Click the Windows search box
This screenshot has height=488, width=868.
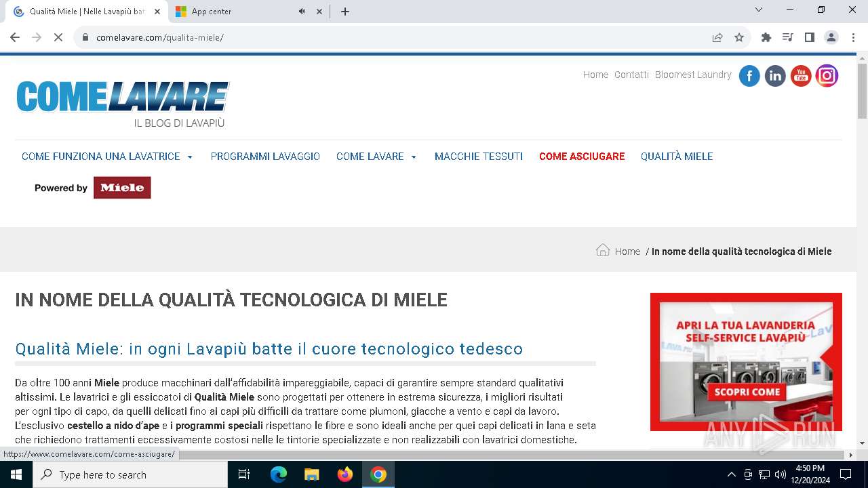point(130,474)
